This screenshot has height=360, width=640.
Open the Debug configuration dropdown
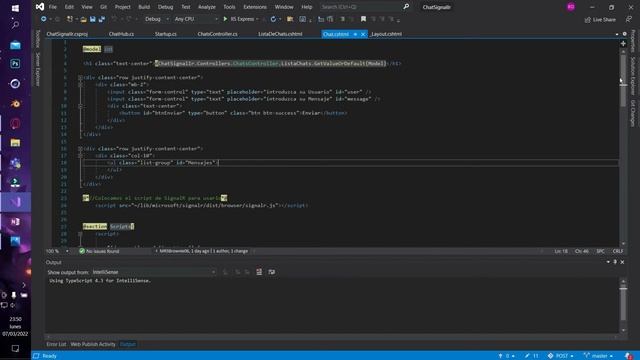[x=157, y=19]
